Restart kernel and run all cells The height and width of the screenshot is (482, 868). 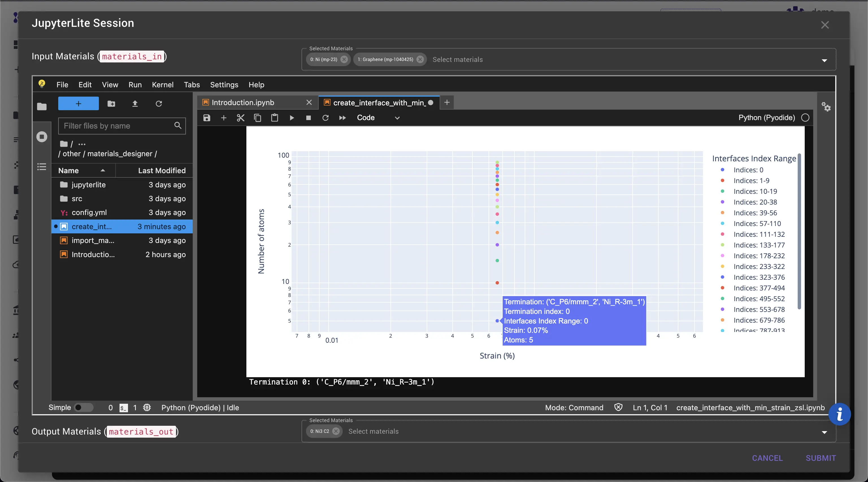pyautogui.click(x=342, y=118)
